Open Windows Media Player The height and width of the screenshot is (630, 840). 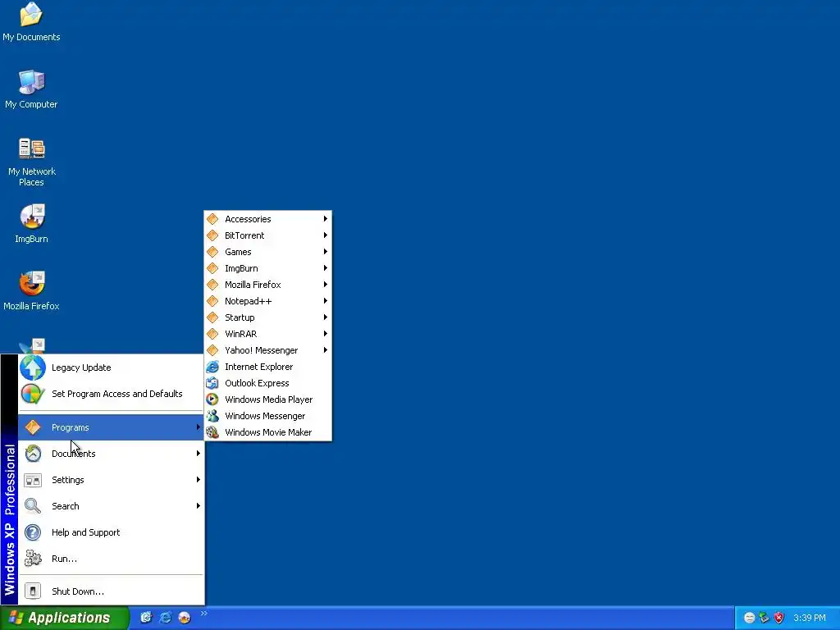coord(268,399)
